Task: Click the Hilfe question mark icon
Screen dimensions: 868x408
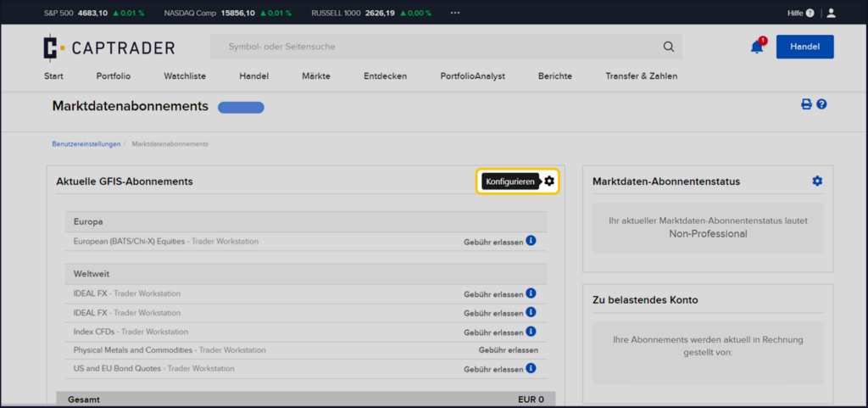Action: (x=810, y=13)
